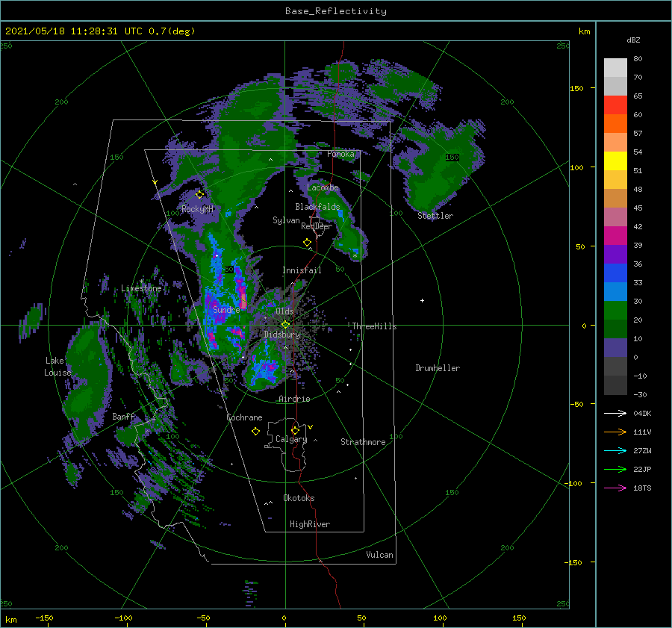Click the Banff town label
The height and width of the screenshot is (628, 672).
[123, 416]
